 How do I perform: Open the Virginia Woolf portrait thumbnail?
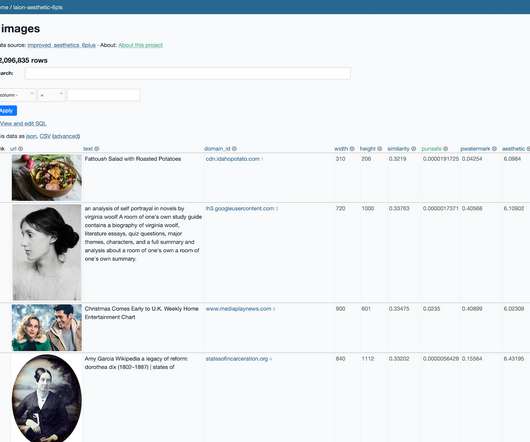[47, 252]
